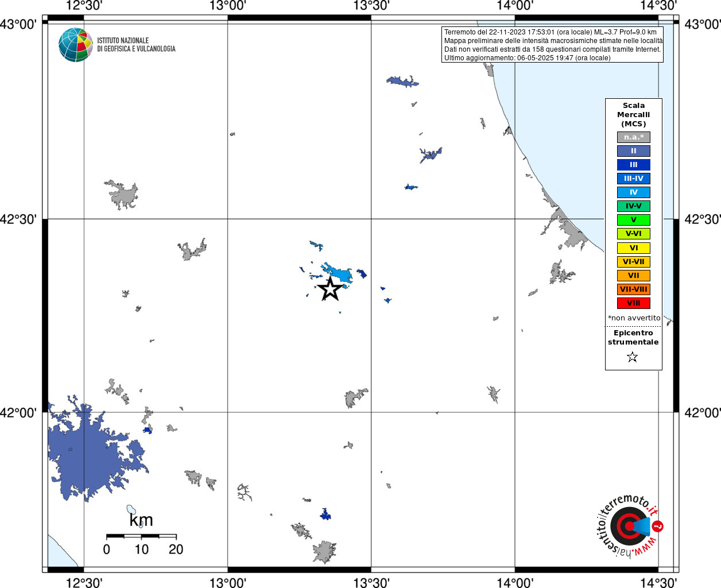This screenshot has height=588, width=721.
Task: Click the '*non avvertito' legend note
Action: (634, 318)
